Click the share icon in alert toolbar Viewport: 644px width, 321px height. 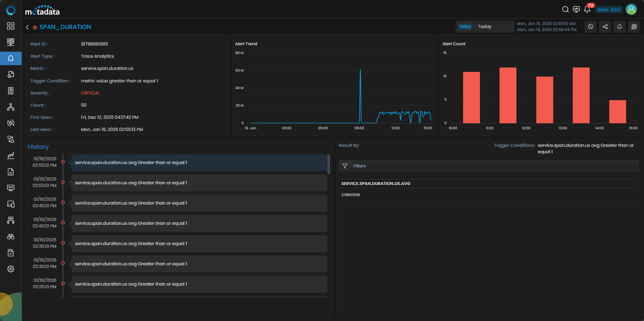click(x=605, y=27)
